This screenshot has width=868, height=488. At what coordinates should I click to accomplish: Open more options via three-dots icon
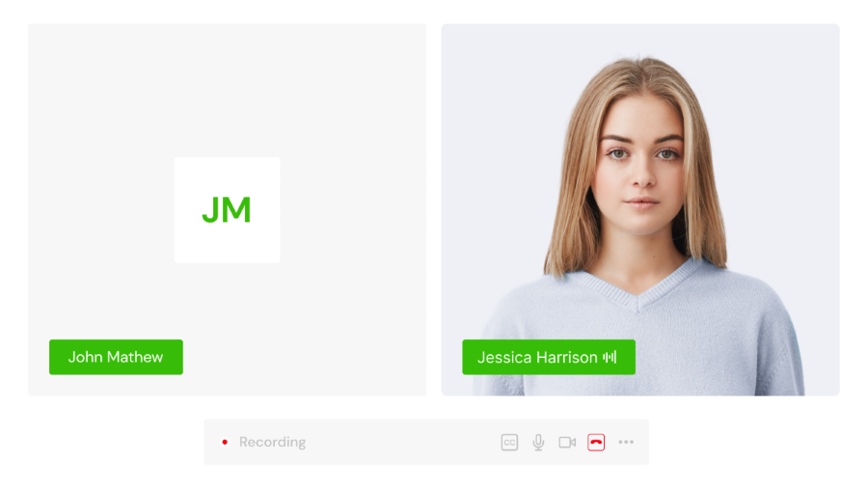pos(626,442)
